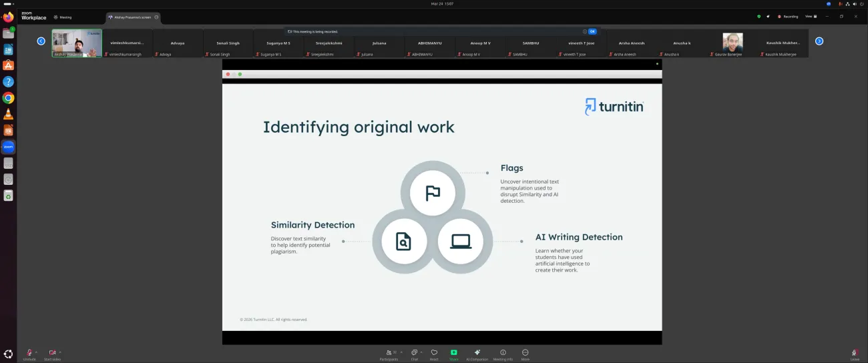Open Google Chrome from the dock
Viewport: 868px width, 363px height.
pos(8,98)
